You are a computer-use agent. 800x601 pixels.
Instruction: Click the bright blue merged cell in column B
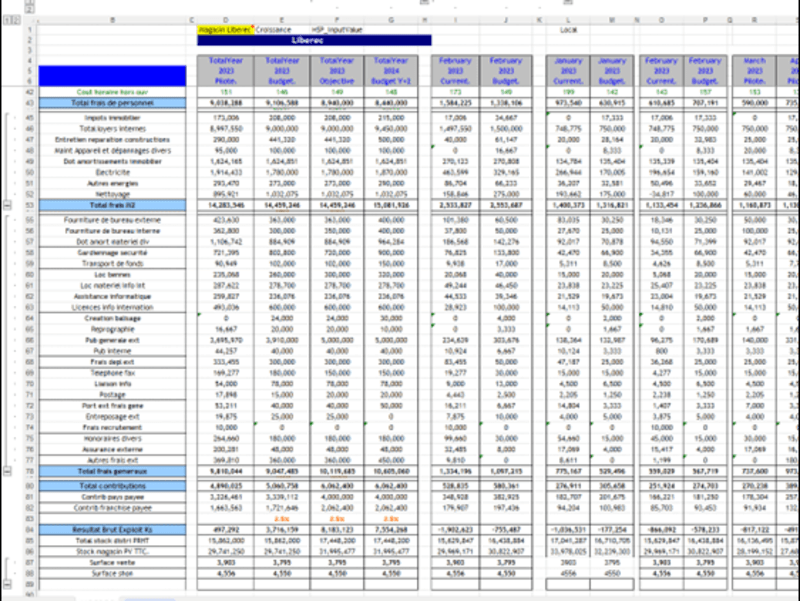coord(112,76)
